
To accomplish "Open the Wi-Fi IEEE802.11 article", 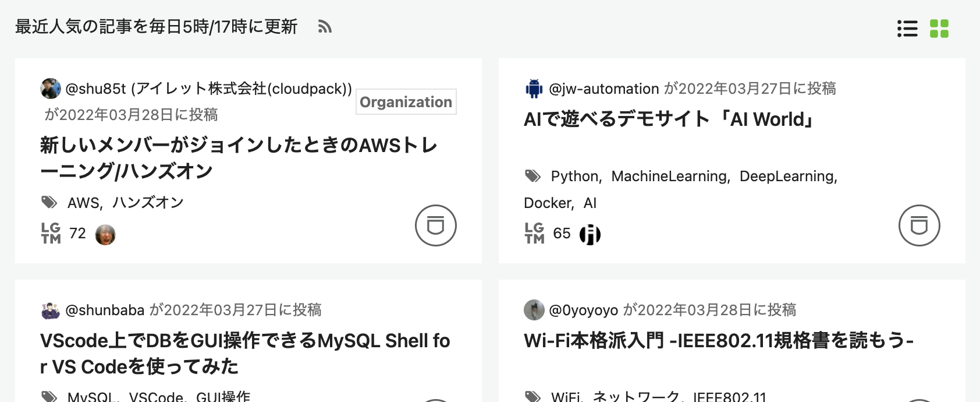I will click(719, 341).
